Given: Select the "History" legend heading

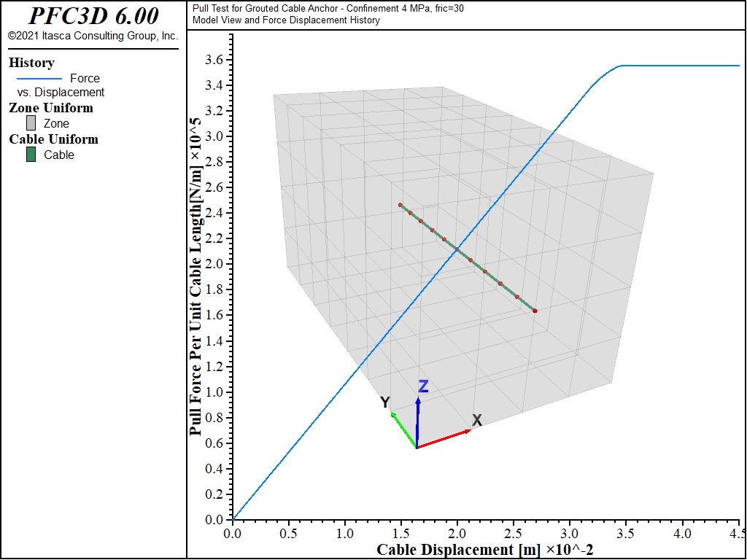Looking at the screenshot, I should pos(31,63).
